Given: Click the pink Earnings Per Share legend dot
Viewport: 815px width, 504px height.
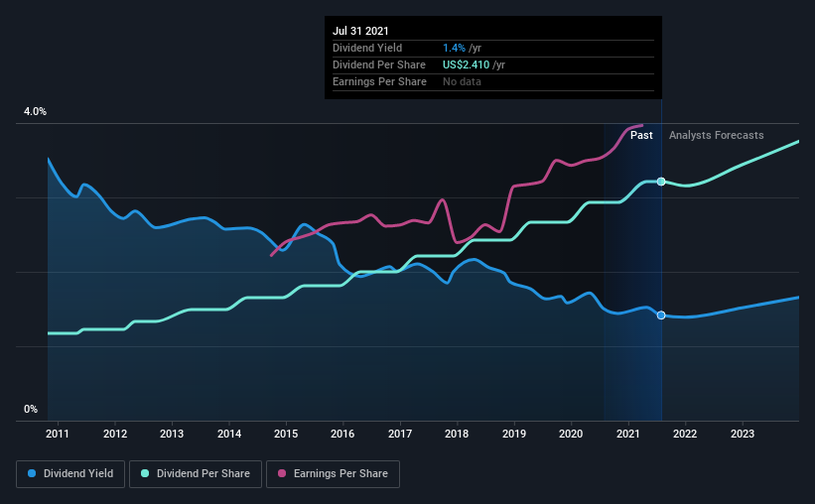Looking at the screenshot, I should pos(282,473).
